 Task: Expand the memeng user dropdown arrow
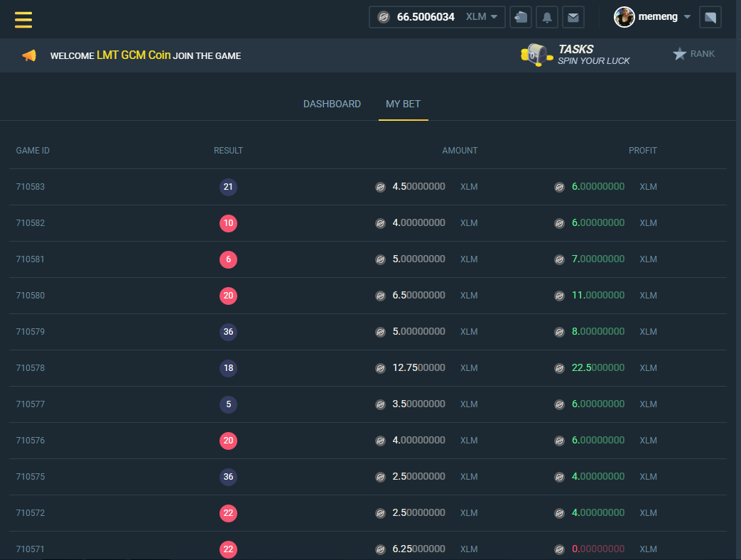click(687, 17)
